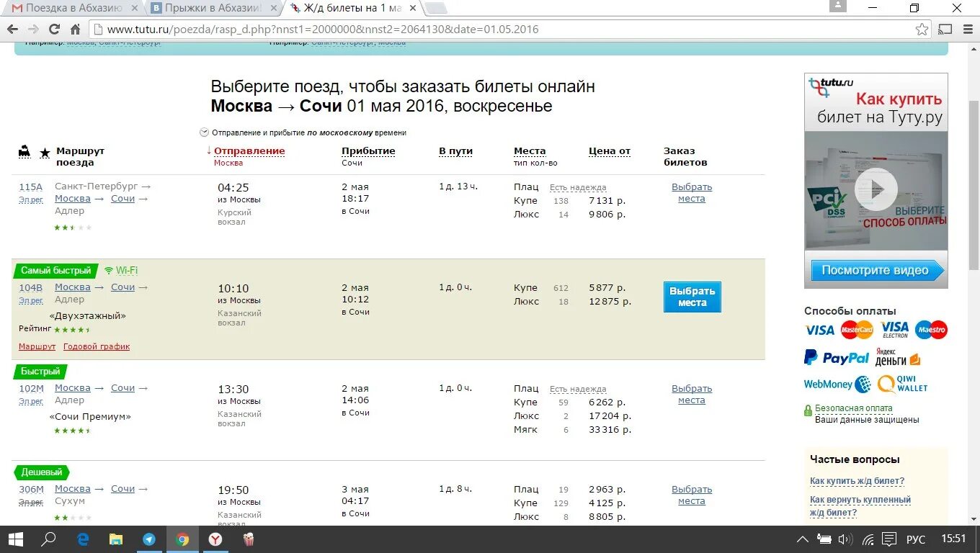Open Как вернуть купленный ж/д билет link
The height and width of the screenshot is (553, 980).
[x=860, y=506]
